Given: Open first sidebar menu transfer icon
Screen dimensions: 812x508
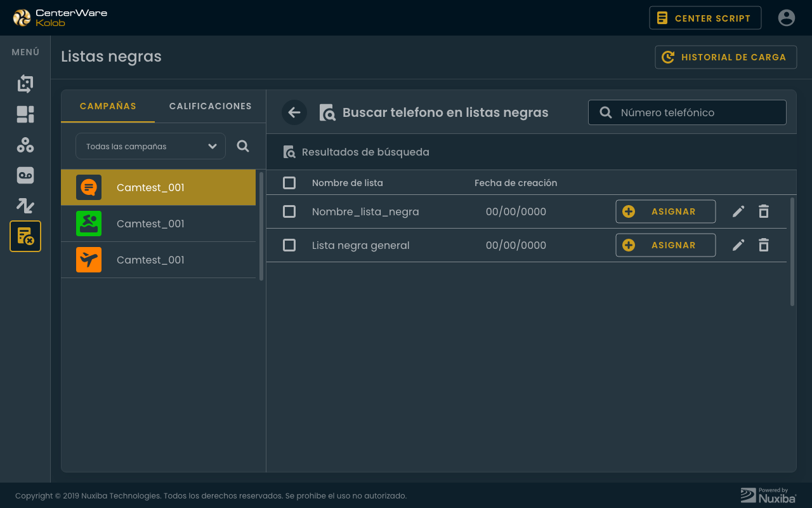Looking at the screenshot, I should 25,83.
